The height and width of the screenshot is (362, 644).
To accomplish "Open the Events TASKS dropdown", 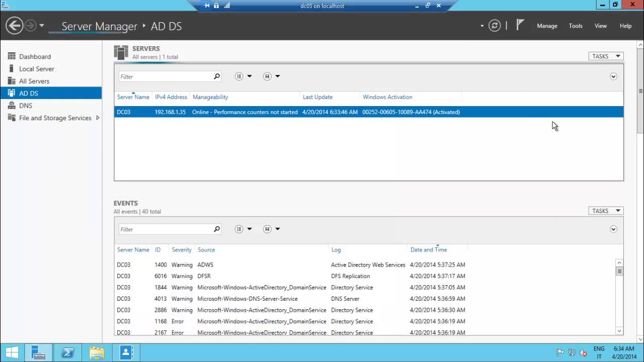I will pyautogui.click(x=606, y=211).
